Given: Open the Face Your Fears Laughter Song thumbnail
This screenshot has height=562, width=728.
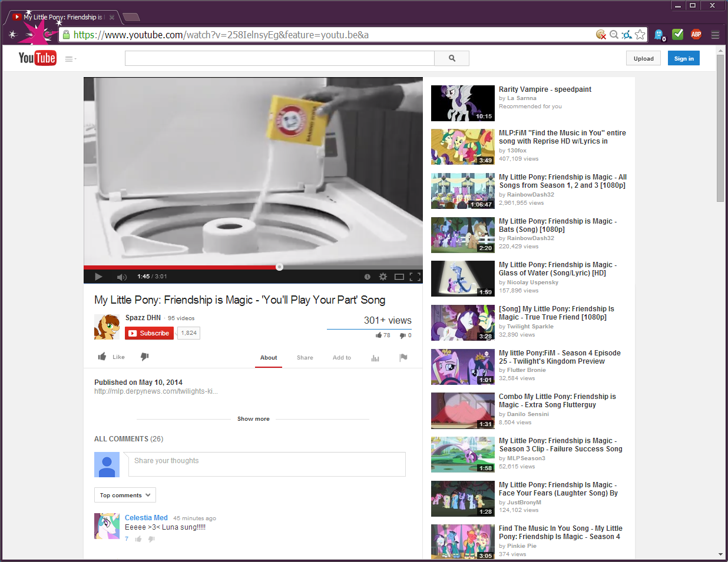Looking at the screenshot, I should click(463, 498).
